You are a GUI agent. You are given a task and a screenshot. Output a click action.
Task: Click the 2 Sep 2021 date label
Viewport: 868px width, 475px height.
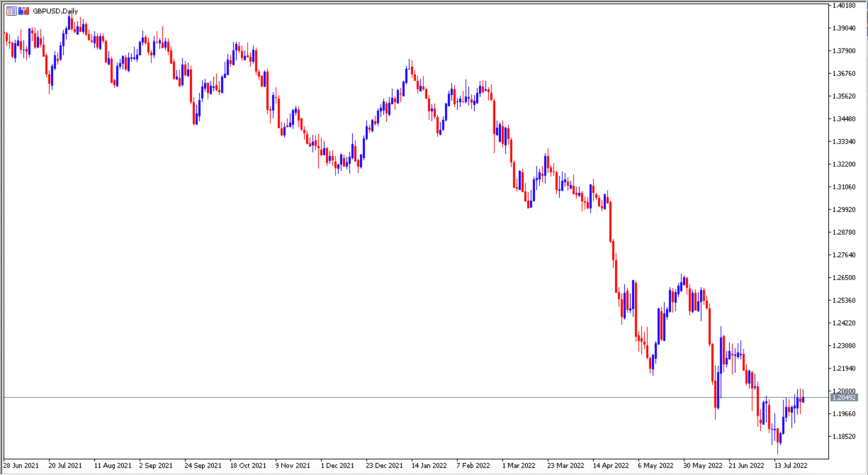click(x=156, y=465)
